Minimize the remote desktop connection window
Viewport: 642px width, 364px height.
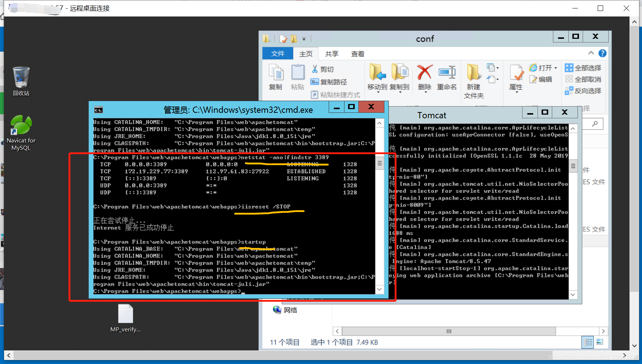coord(575,8)
